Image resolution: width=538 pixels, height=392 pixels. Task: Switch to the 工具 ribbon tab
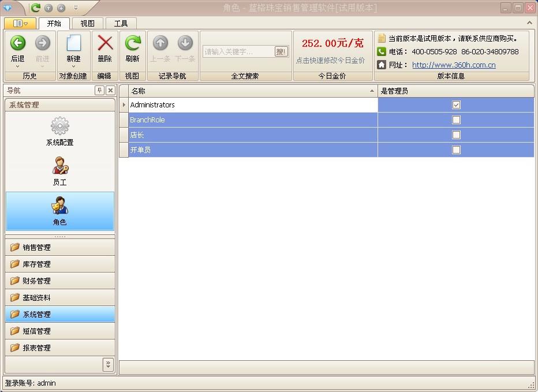(x=121, y=23)
